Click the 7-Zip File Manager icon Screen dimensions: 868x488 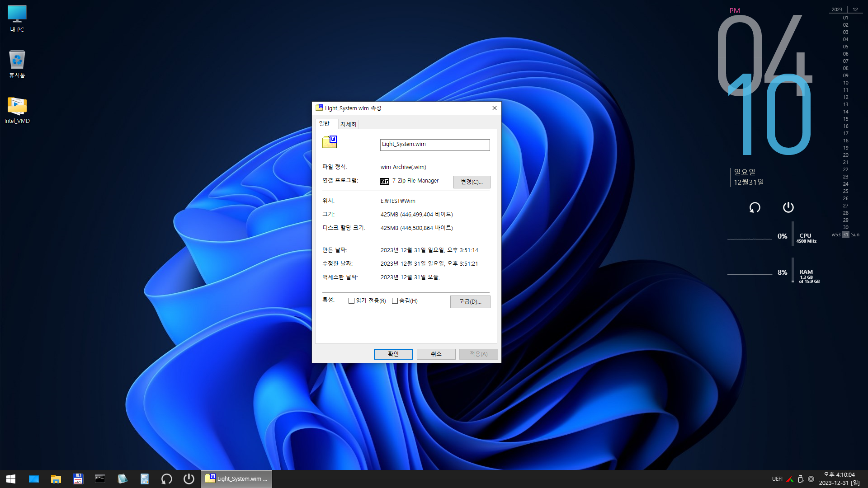click(x=385, y=181)
